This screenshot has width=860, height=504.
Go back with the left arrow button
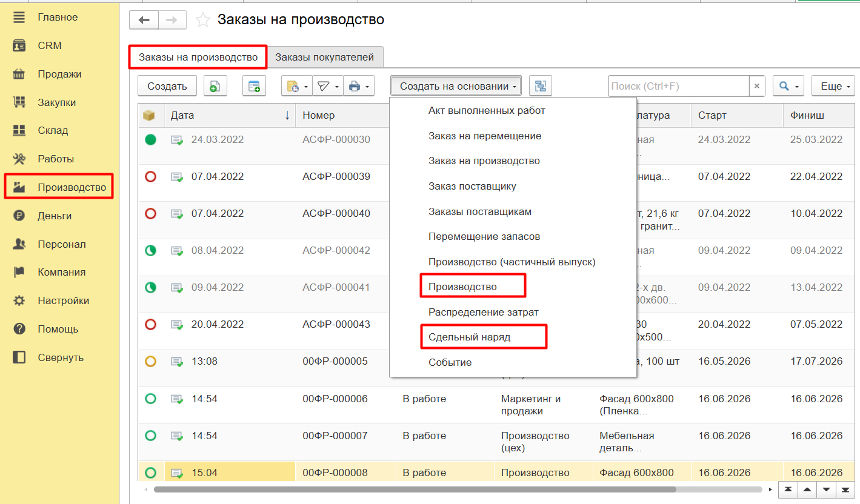click(x=144, y=20)
